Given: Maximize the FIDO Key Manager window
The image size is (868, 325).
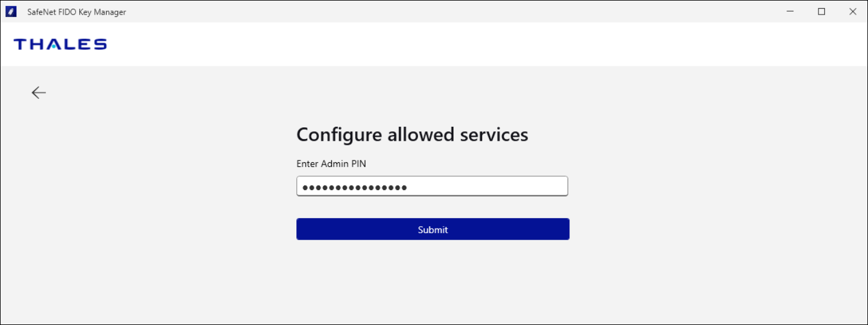Looking at the screenshot, I should [x=821, y=12].
